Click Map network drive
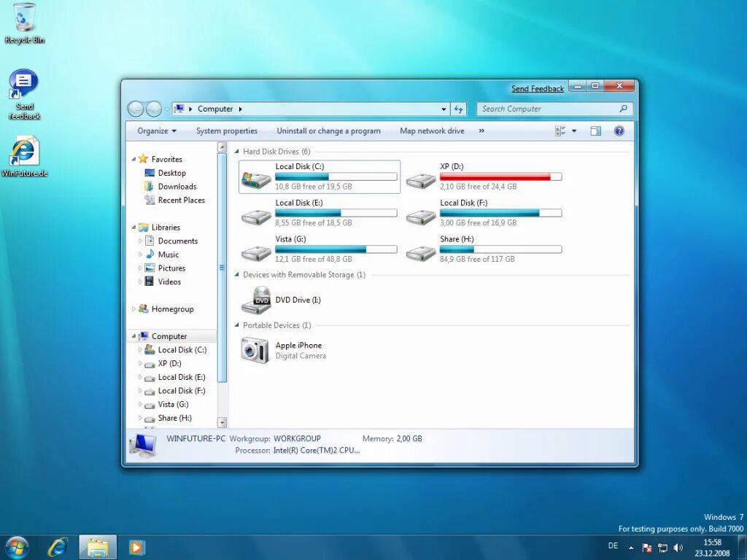The width and height of the screenshot is (747, 560). click(x=432, y=131)
